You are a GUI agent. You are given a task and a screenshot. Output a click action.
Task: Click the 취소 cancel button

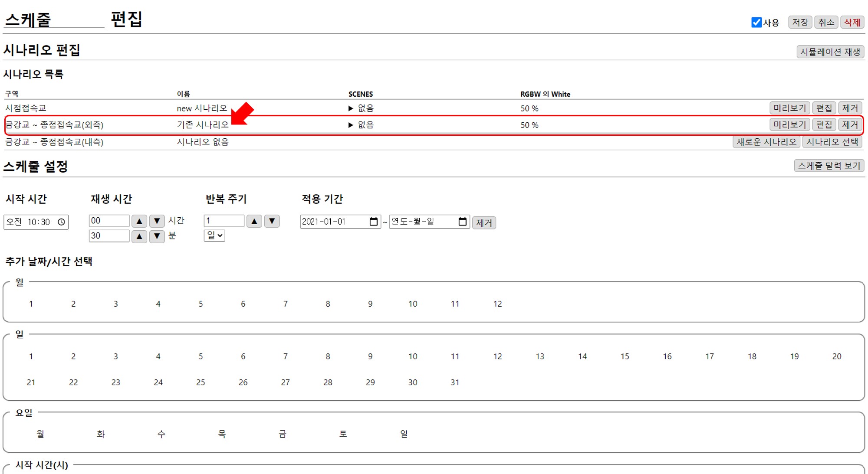tap(826, 22)
